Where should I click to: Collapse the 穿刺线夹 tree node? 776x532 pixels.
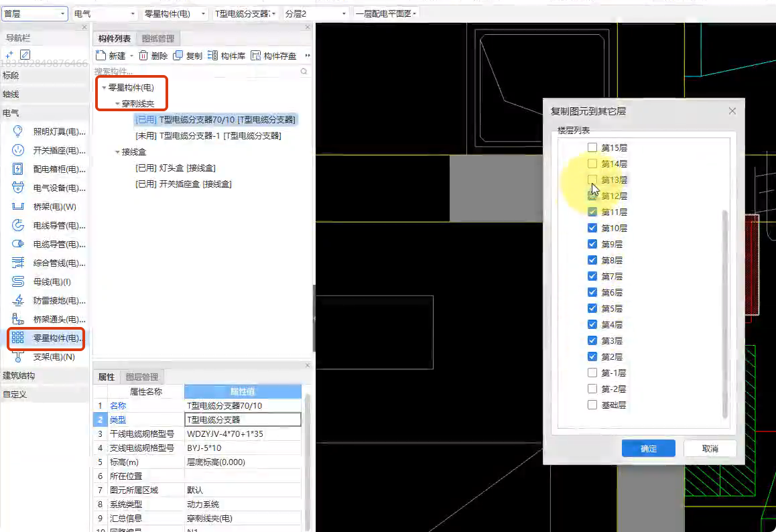(x=117, y=104)
